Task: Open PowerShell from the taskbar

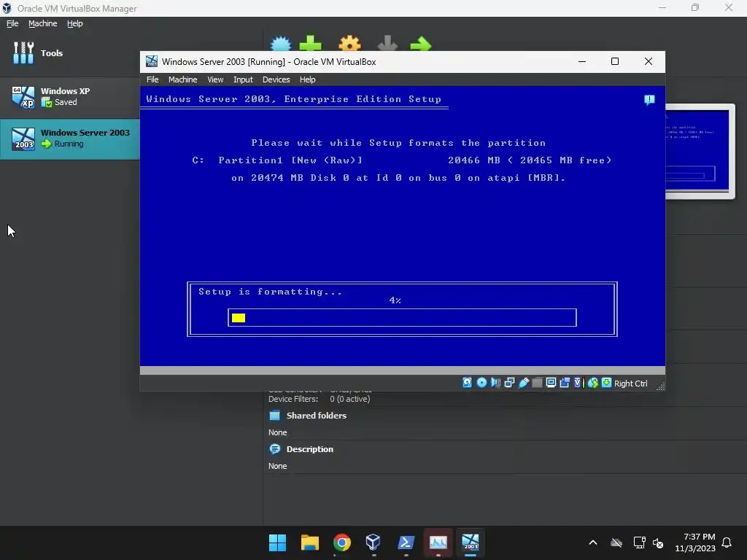Action: pyautogui.click(x=406, y=542)
